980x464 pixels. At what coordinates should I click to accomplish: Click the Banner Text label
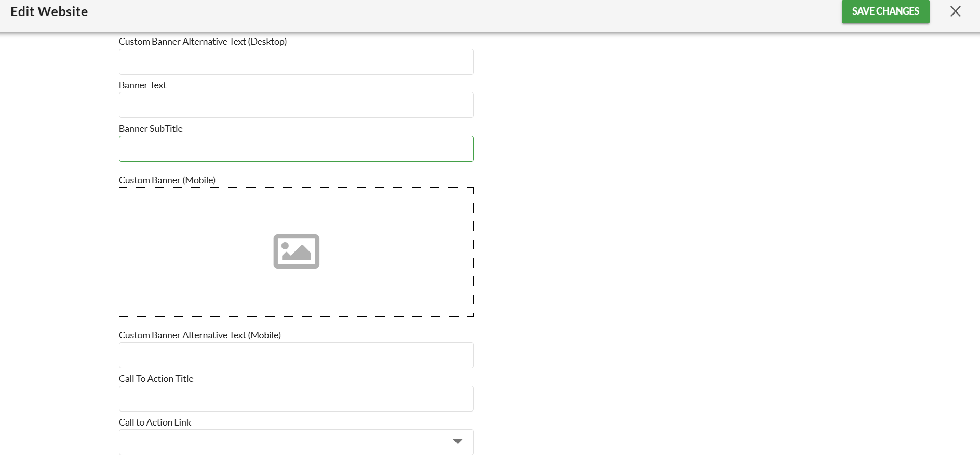coord(142,85)
